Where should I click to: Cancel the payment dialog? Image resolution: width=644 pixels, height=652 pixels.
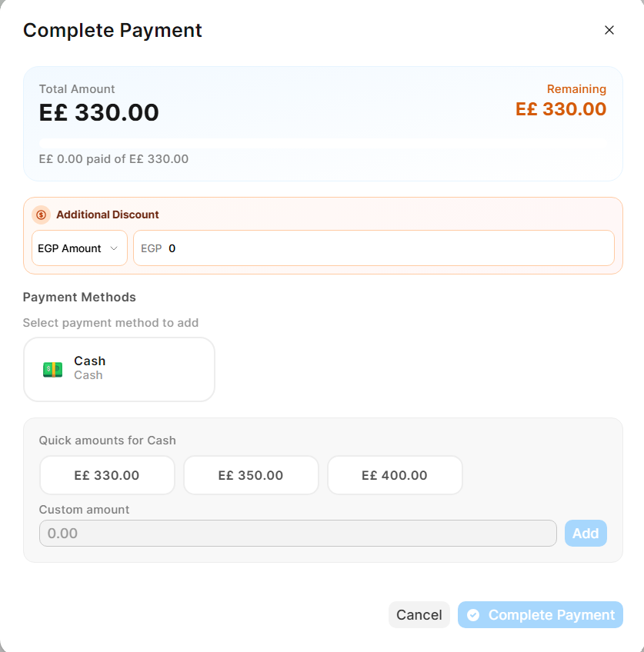click(419, 615)
